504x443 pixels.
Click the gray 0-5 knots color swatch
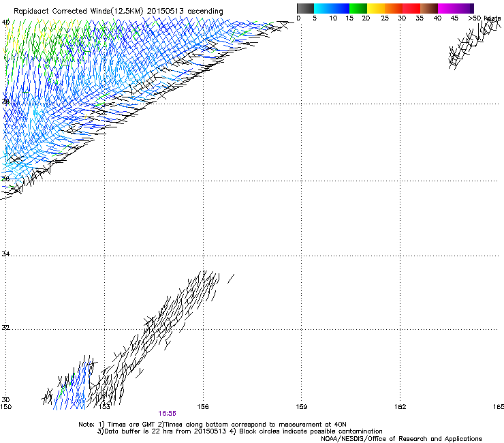pos(305,8)
